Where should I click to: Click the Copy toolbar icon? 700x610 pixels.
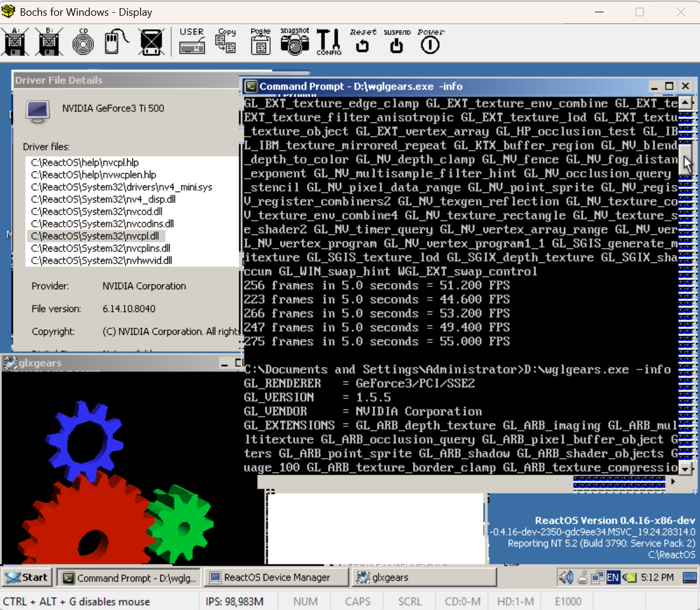click(x=226, y=42)
